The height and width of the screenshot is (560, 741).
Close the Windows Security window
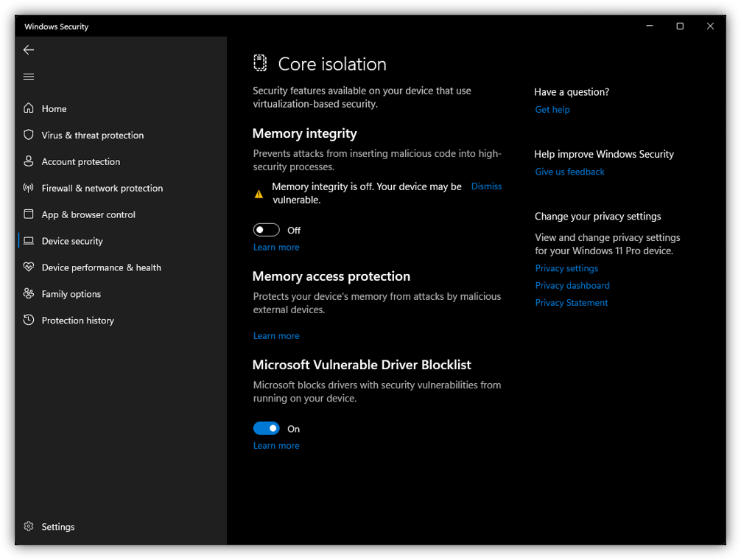(x=710, y=26)
